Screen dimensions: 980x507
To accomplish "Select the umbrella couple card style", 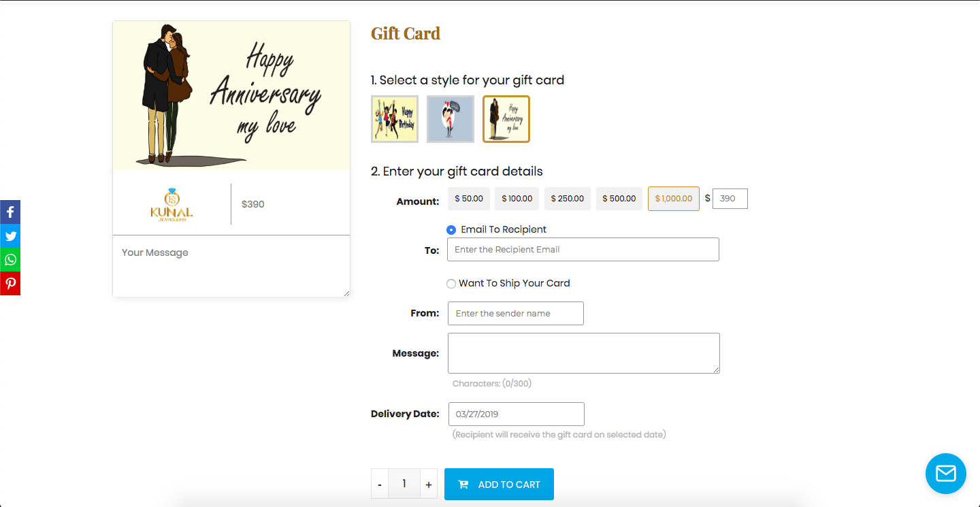I will coord(450,119).
